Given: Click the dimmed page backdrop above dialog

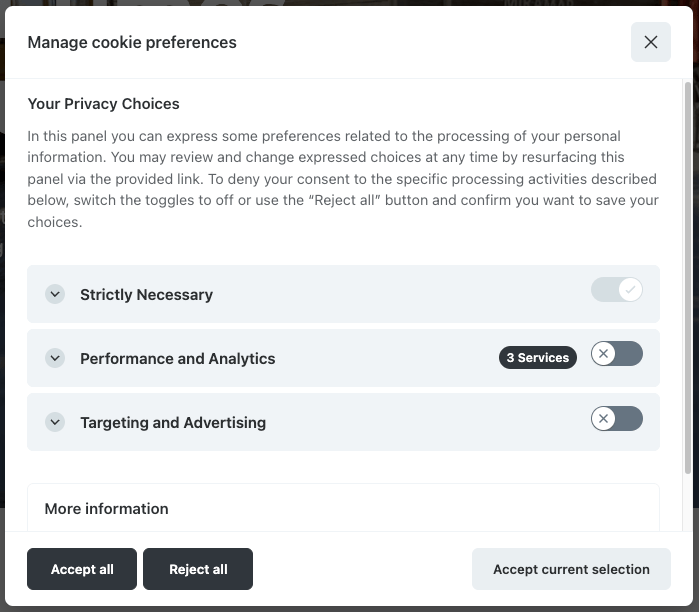Looking at the screenshot, I should click(x=350, y=3).
